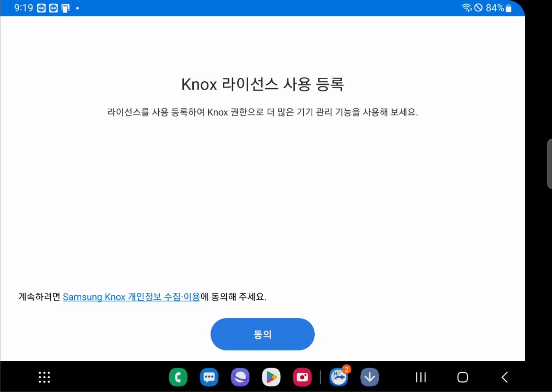
Task: Launch Samsung Internet browser icon
Action: (x=240, y=377)
